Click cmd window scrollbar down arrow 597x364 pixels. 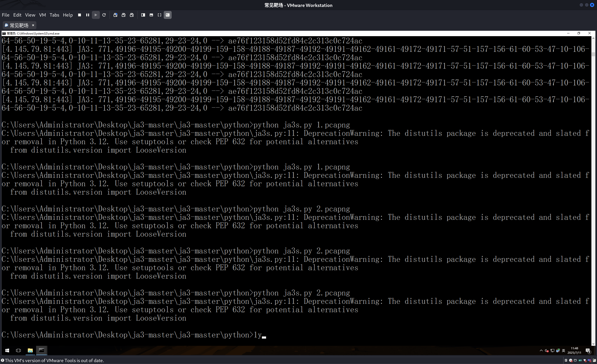coord(593,344)
